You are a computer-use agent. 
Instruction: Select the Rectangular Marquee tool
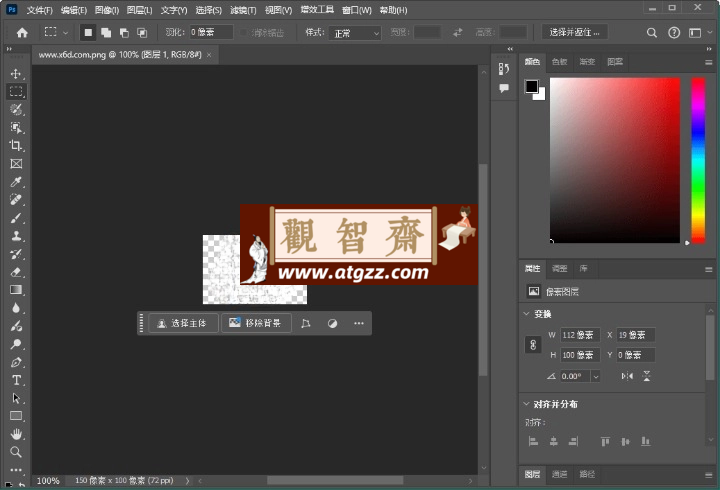coord(16,91)
